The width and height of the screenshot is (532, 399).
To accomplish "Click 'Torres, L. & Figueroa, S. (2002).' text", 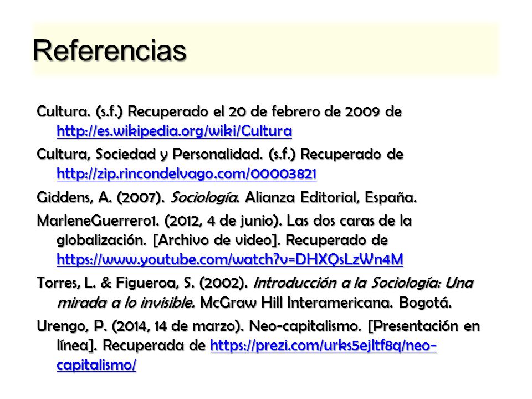I will tap(142, 283).
